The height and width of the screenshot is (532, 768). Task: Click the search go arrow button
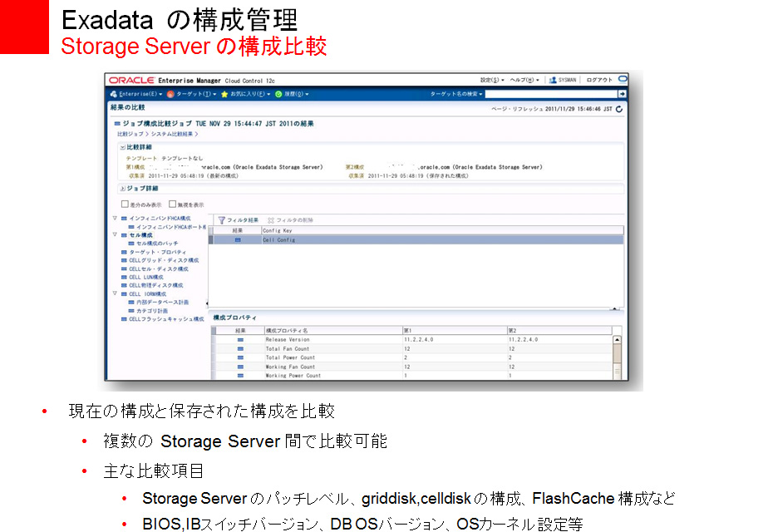(622, 94)
